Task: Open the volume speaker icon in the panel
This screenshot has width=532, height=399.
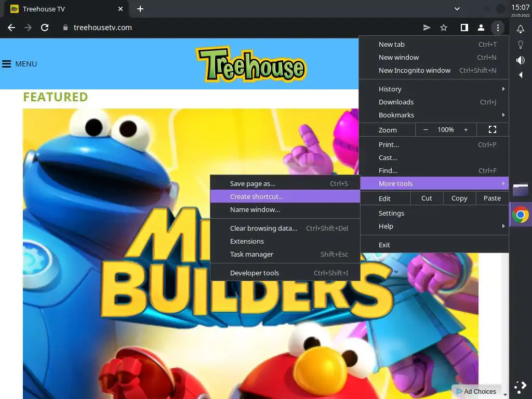Action: (x=521, y=60)
